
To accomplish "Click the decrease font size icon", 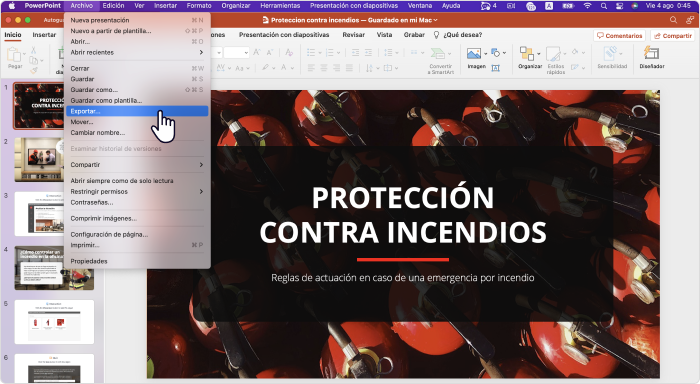I will click(270, 52).
